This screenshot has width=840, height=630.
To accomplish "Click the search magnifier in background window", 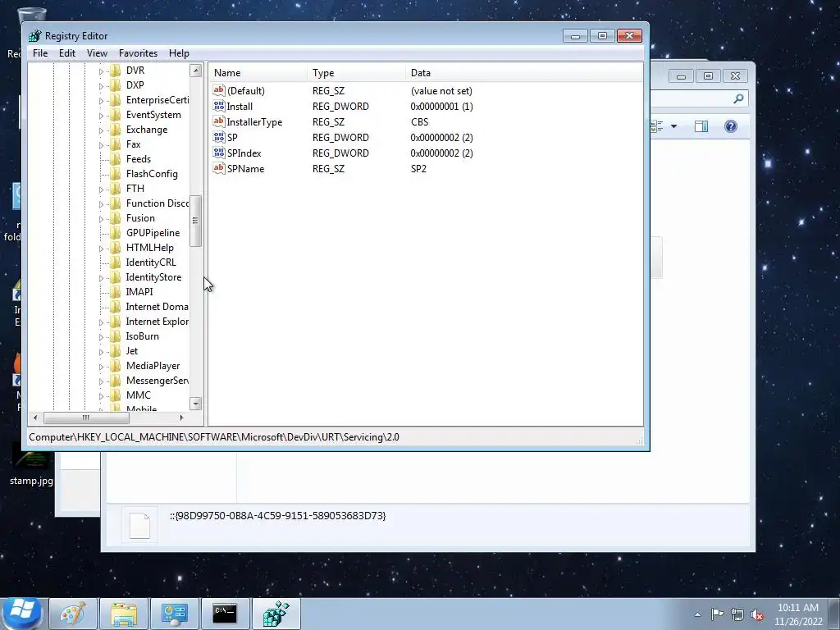I will [739, 98].
